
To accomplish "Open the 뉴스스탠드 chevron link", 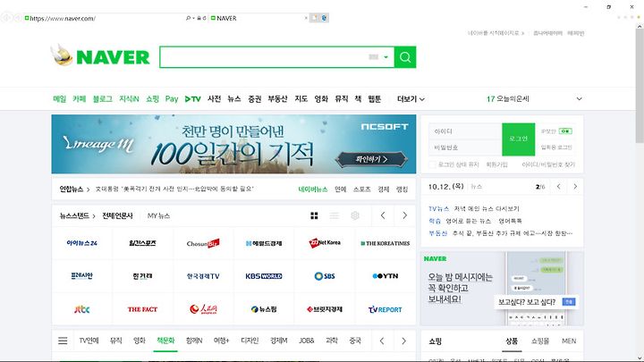I will pyautogui.click(x=77, y=215).
